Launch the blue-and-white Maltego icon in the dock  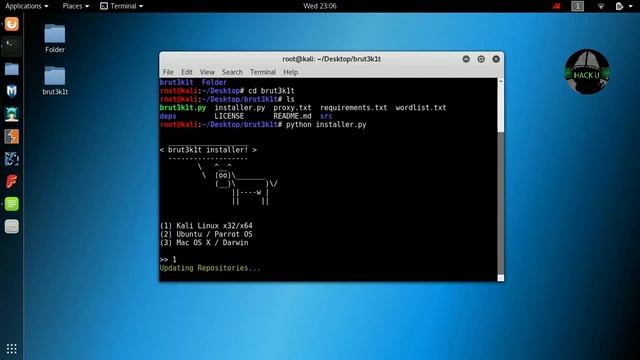(x=11, y=159)
